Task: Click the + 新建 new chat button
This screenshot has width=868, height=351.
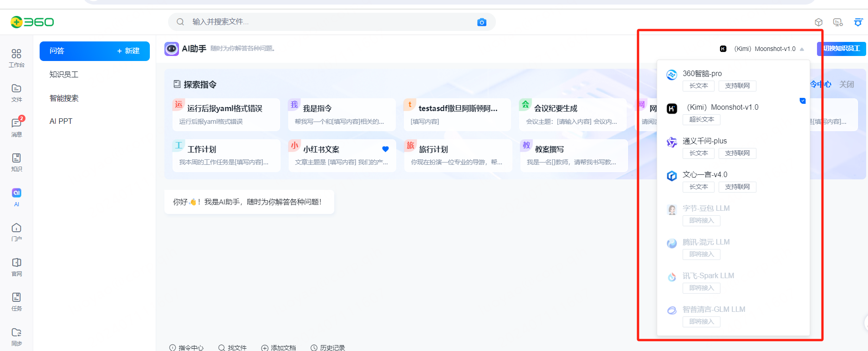Action: 128,51
